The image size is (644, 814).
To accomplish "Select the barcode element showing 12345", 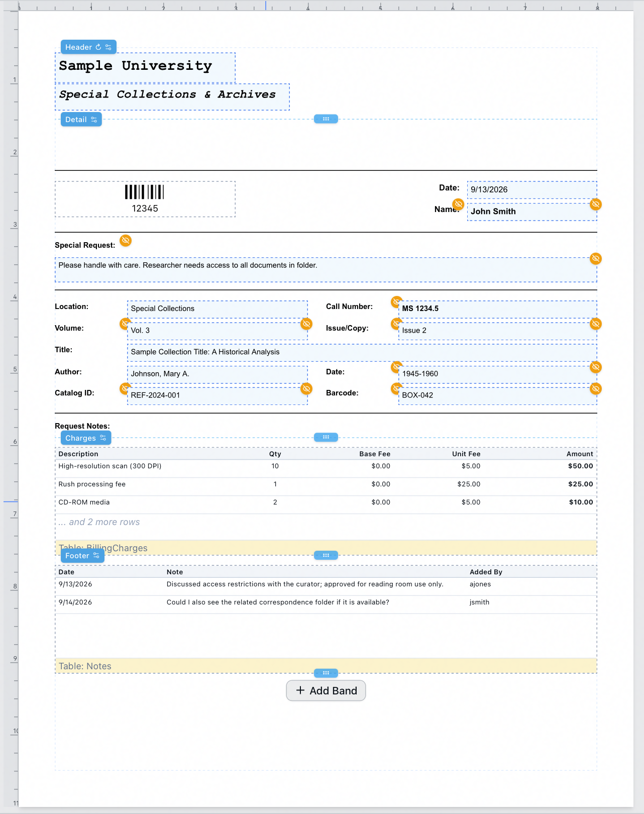I will click(x=145, y=199).
